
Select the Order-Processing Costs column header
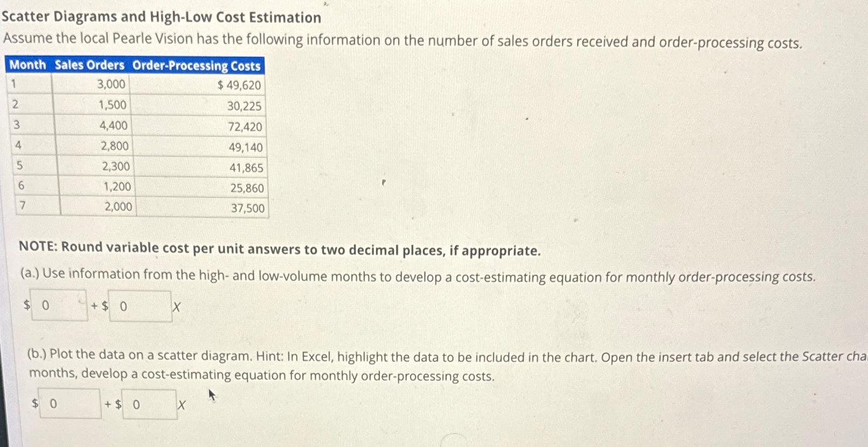pyautogui.click(x=197, y=66)
